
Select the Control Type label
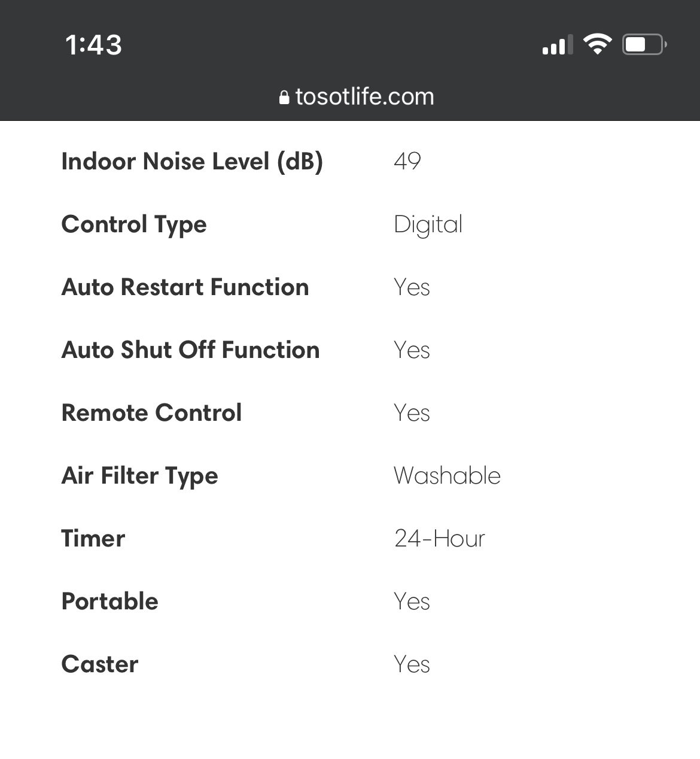pos(134,225)
